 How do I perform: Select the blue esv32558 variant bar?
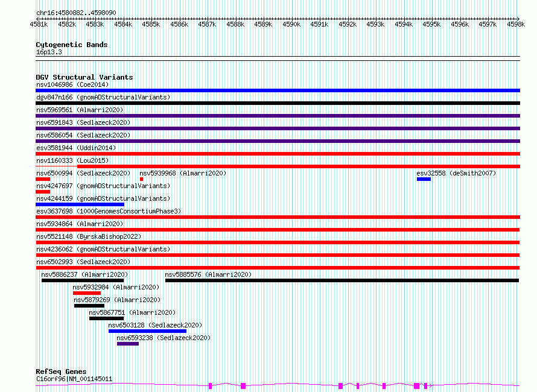[x=424, y=179]
